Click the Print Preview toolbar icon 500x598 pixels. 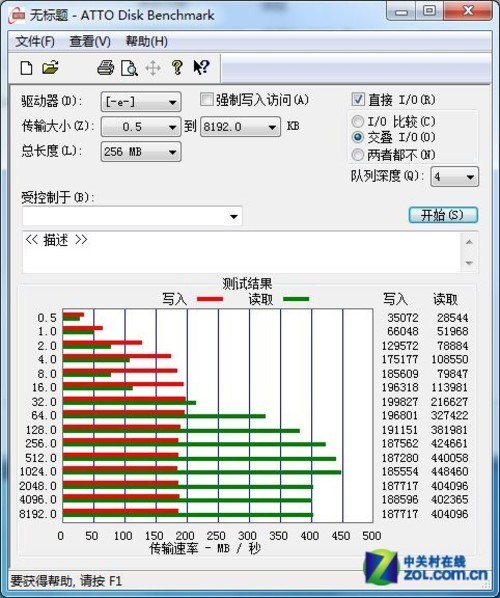tap(129, 68)
